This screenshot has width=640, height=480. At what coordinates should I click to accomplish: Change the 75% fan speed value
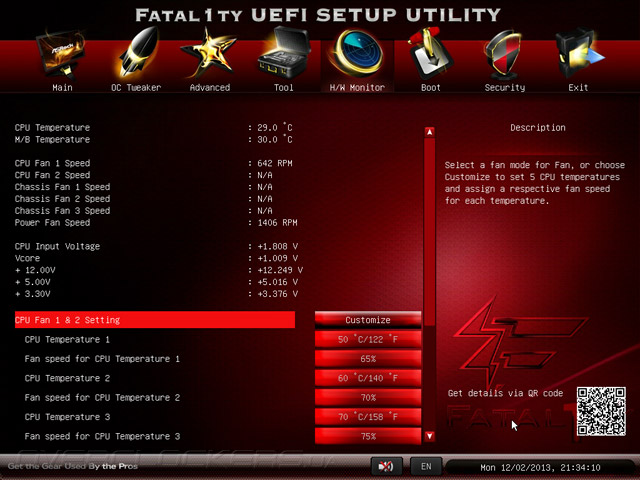click(368, 436)
